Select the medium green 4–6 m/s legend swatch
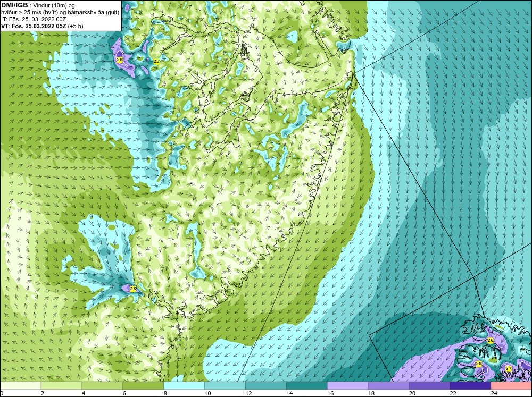The width and height of the screenshot is (532, 397). click(102, 386)
